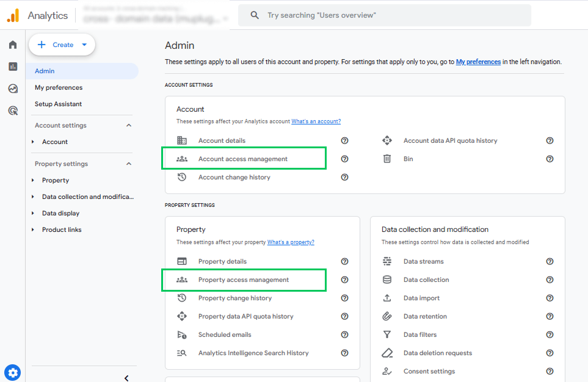Click the Scheduled emails icon

tap(182, 335)
